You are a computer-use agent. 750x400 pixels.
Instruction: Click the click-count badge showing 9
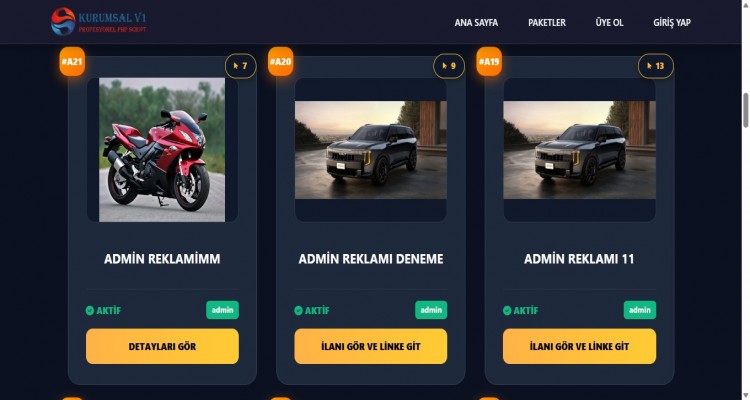(x=449, y=66)
